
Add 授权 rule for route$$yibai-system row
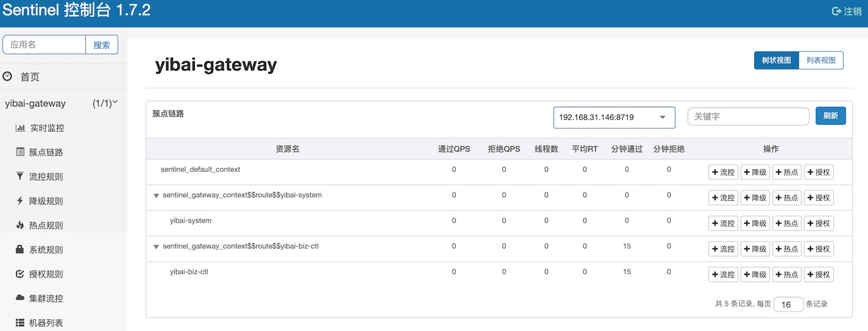(x=819, y=198)
